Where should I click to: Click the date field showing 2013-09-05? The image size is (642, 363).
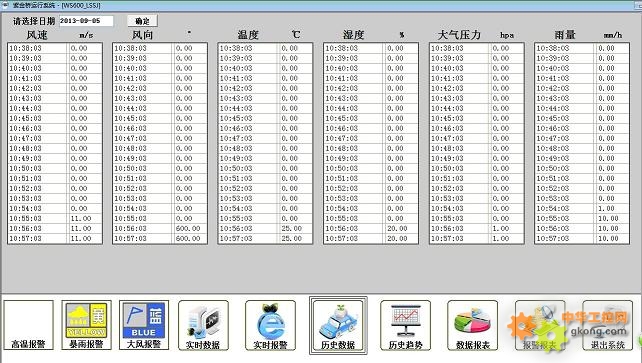(86, 21)
